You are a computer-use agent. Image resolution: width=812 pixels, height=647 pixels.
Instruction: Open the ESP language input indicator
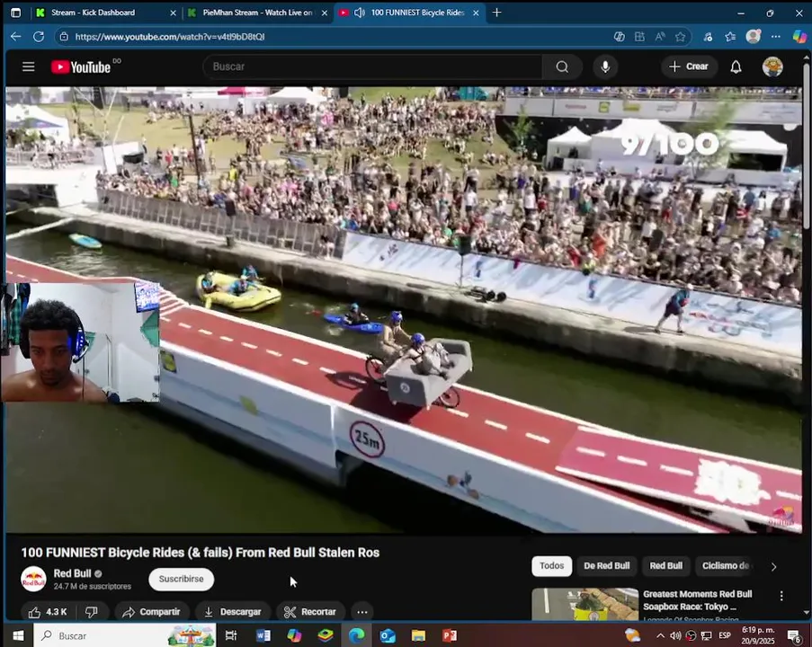click(x=725, y=635)
